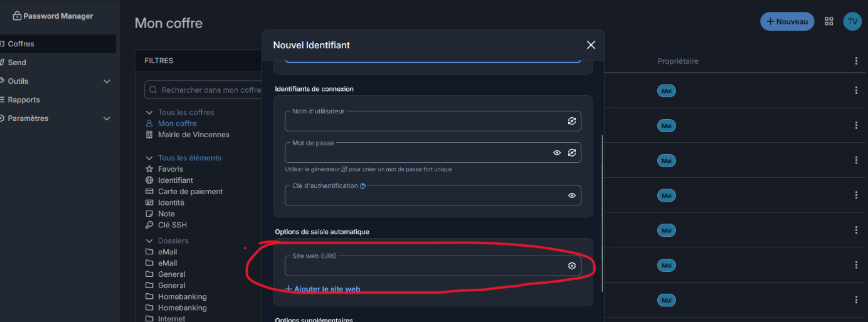Show the authentication key with the eye icon
Image resolution: width=868 pixels, height=322 pixels.
[x=572, y=195]
